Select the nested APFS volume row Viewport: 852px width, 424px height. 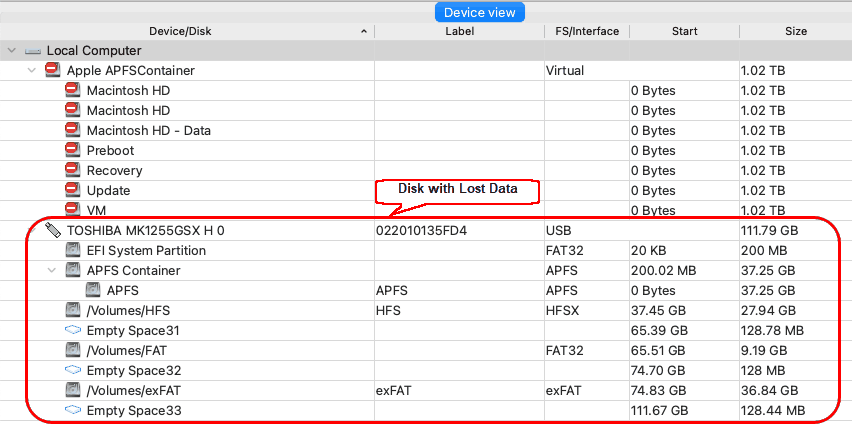tap(426, 291)
